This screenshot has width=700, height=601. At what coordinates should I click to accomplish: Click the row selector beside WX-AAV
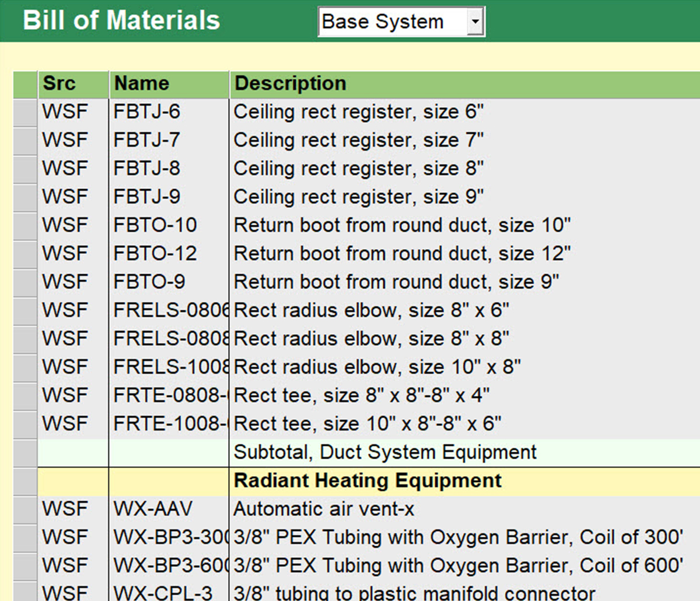(24, 508)
